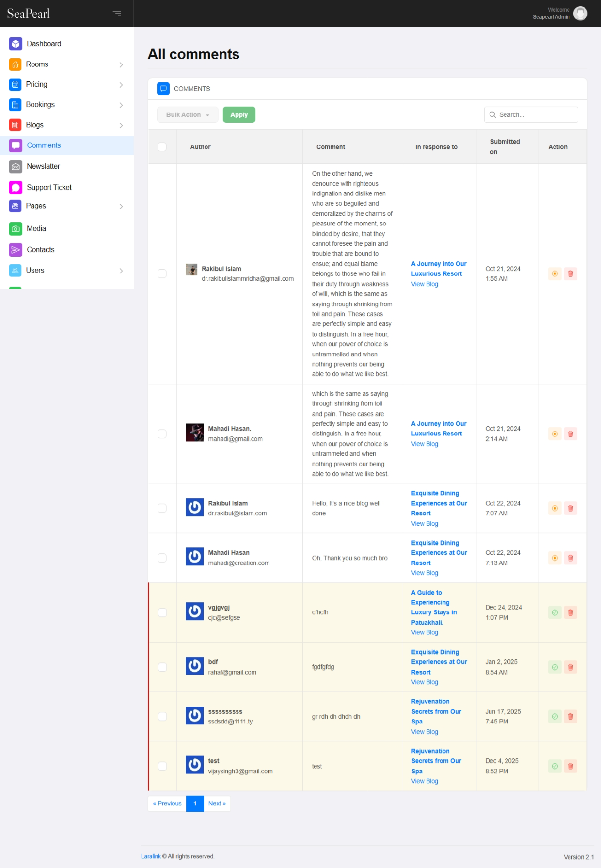Approve the comment by ssssssssss
This screenshot has width=601, height=868.
555,716
